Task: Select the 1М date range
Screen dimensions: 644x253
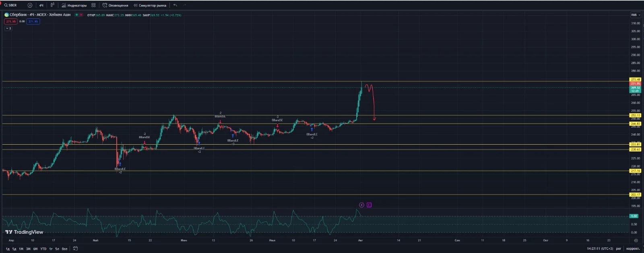Action: (21, 249)
